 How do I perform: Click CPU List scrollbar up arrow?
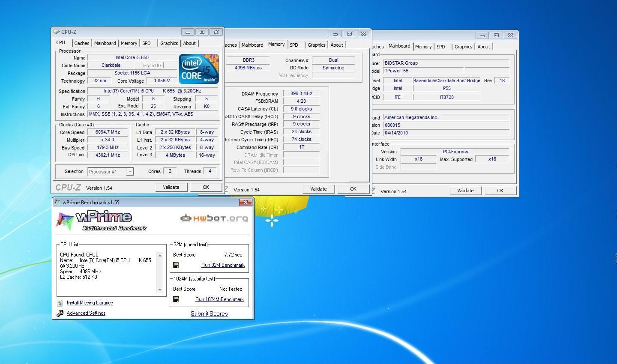tap(160, 256)
